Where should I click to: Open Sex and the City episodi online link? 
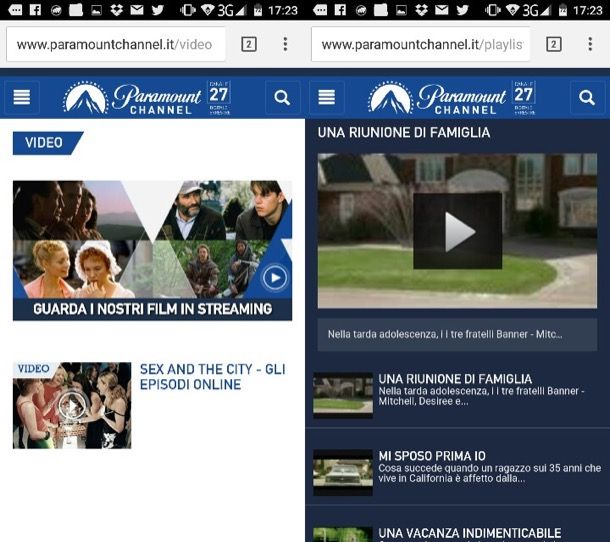(212, 377)
